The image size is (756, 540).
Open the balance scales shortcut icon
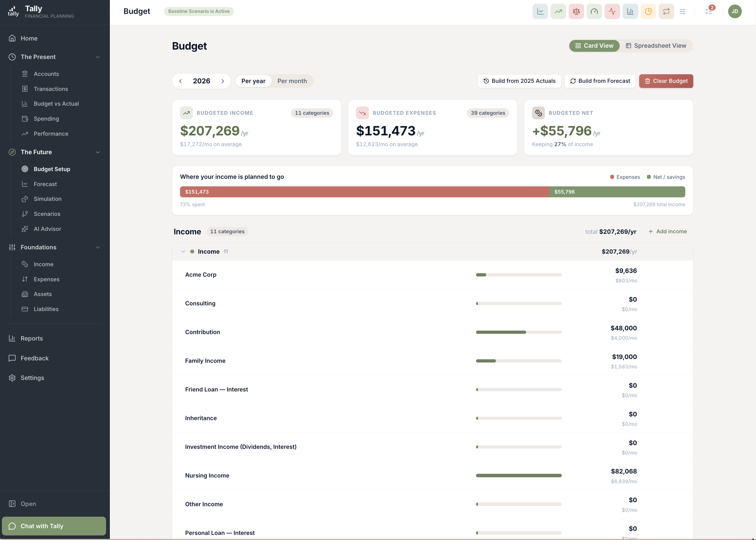576,11
